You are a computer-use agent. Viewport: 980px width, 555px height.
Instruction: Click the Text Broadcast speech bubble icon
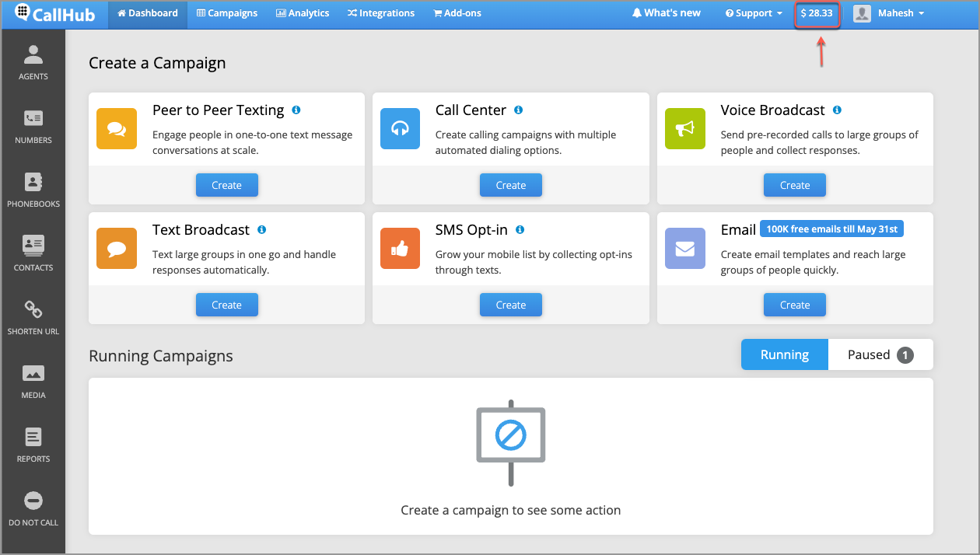coord(117,248)
